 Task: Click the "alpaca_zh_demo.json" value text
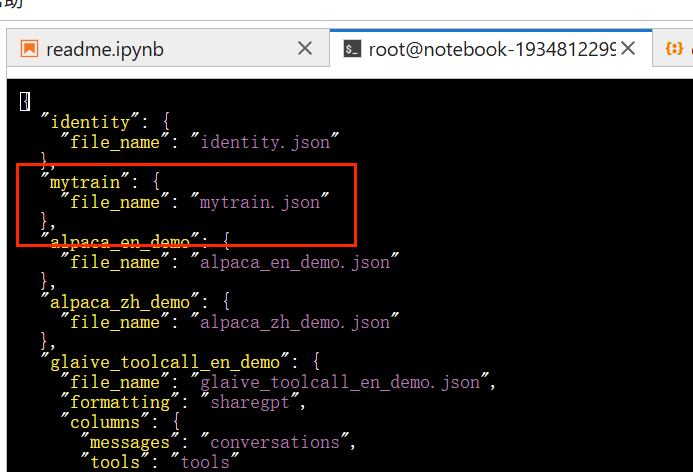click(x=295, y=322)
